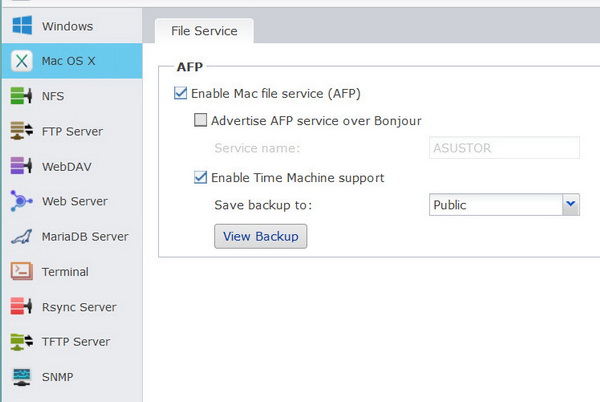The width and height of the screenshot is (600, 402).
Task: Open the Terminal icon in sidebar
Action: pyautogui.click(x=22, y=272)
